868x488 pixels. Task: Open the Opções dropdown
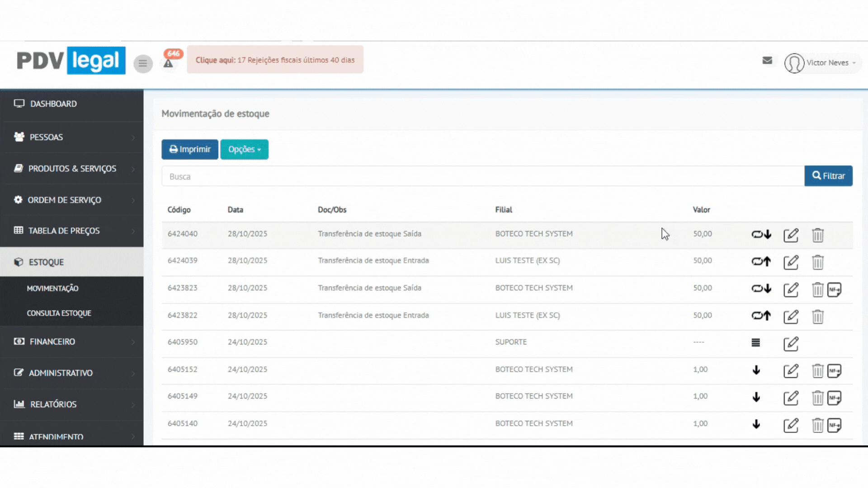pos(244,150)
